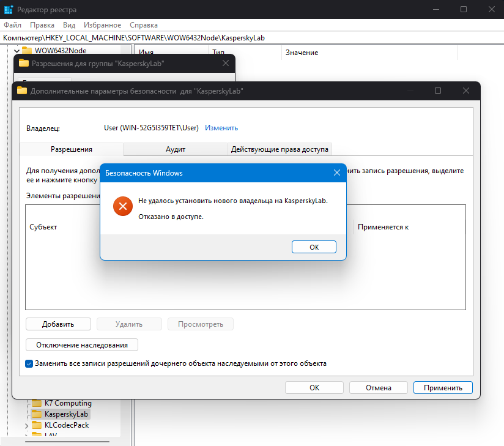This screenshot has width=504, height=446.
Task: Switch to the Аудит tab
Action: 175,149
